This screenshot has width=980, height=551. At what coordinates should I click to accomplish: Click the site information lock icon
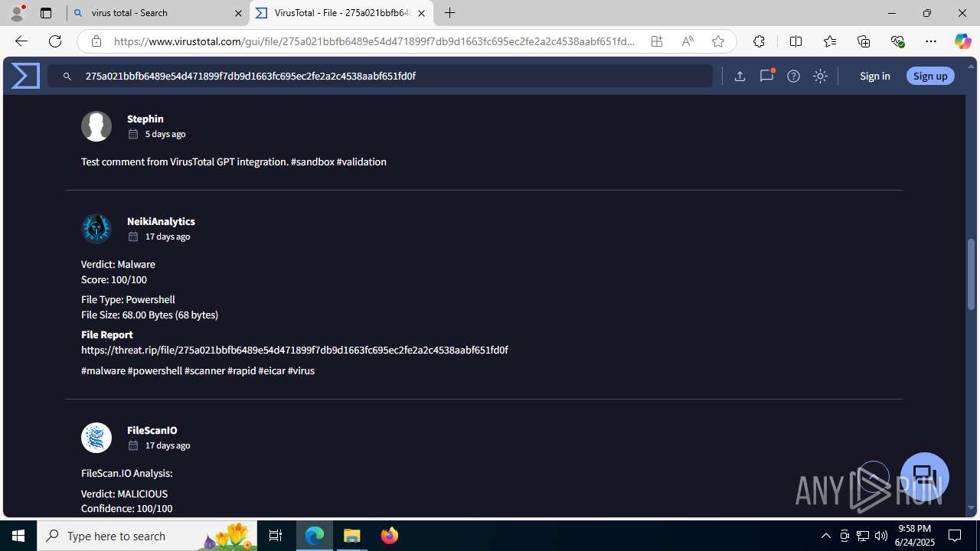[x=96, y=41]
